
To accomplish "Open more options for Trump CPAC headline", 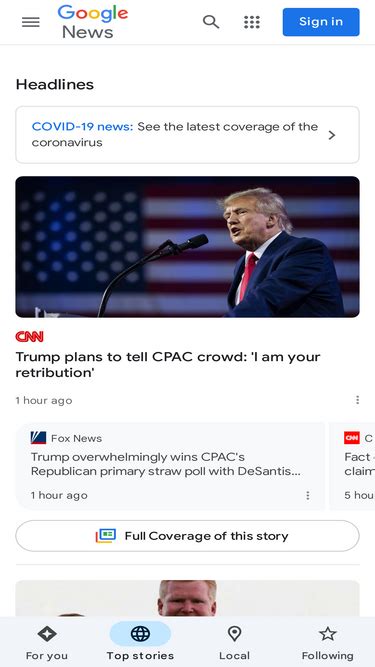I will coord(358,400).
